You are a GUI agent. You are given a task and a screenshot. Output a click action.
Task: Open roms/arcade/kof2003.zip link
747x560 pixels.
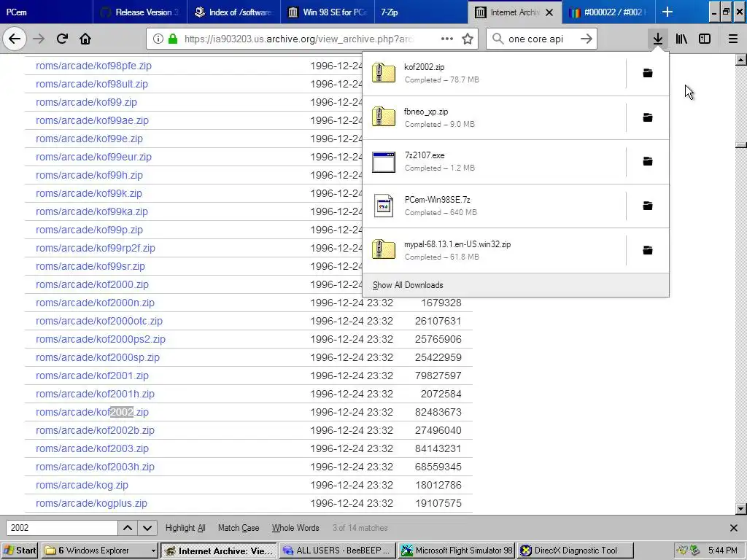[x=92, y=448]
